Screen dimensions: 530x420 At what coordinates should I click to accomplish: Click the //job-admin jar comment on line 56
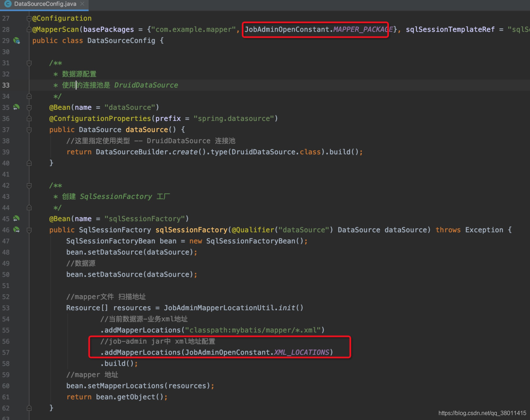click(157, 342)
